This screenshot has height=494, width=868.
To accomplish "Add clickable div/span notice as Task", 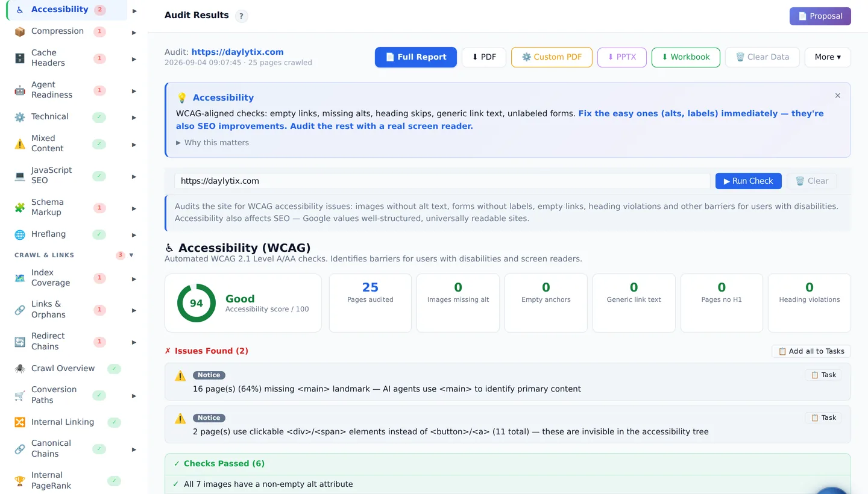I will pos(824,418).
